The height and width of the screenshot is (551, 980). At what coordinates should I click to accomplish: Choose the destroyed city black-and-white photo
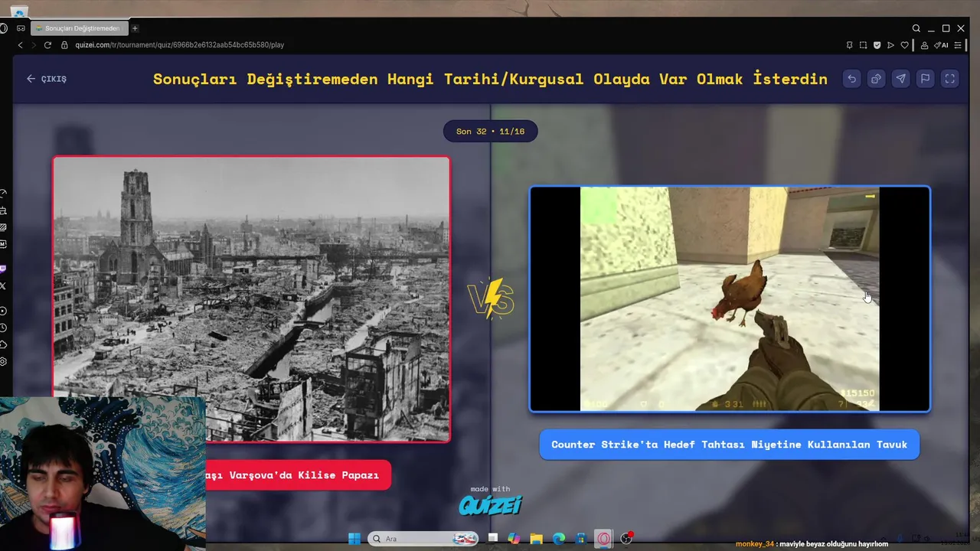tap(251, 299)
